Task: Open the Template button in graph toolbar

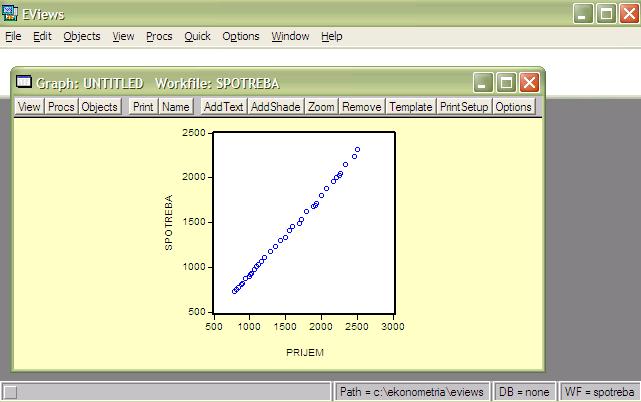Action: coord(410,107)
